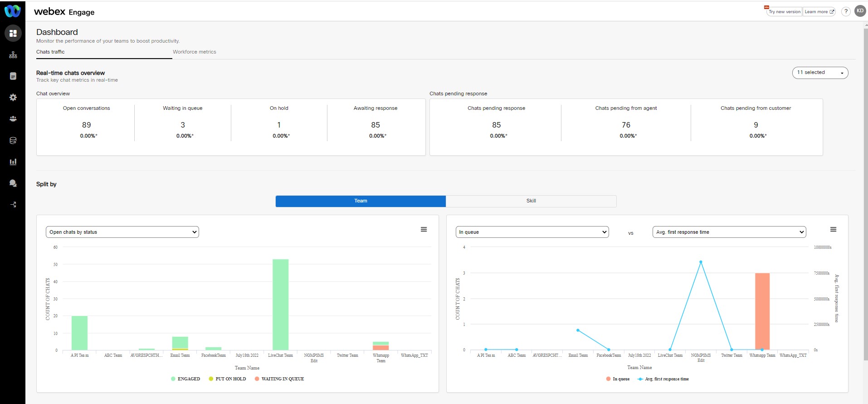
Task: Click the help question mark icon
Action: [846, 12]
